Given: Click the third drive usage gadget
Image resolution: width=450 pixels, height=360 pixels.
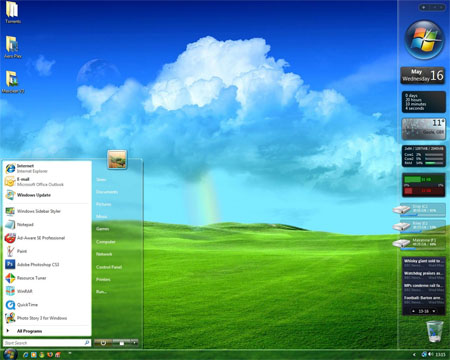Looking at the screenshot, I should (419, 243).
